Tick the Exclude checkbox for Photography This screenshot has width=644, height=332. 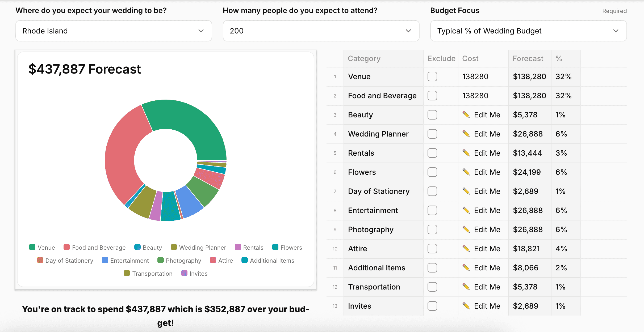click(432, 229)
